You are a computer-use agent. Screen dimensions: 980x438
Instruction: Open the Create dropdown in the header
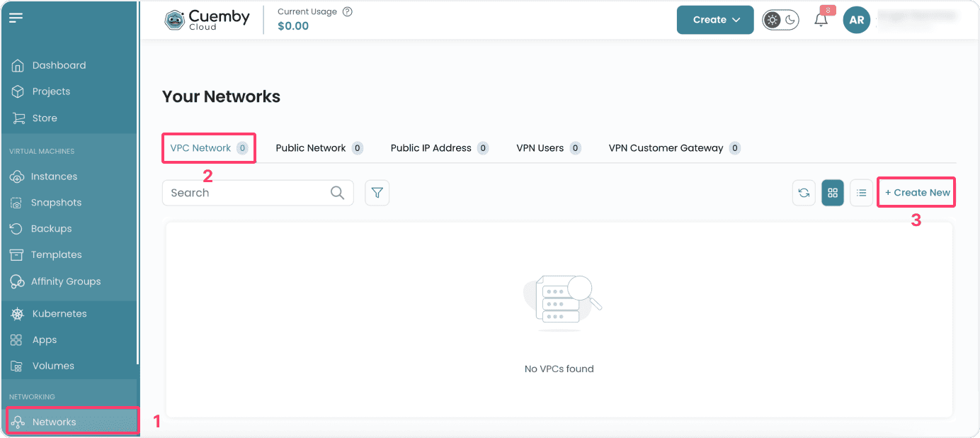[x=714, y=20]
